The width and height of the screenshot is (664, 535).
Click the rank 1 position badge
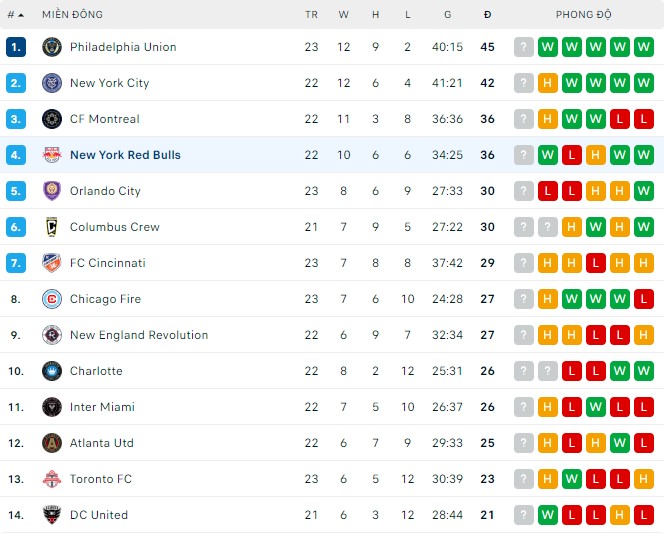[15, 47]
